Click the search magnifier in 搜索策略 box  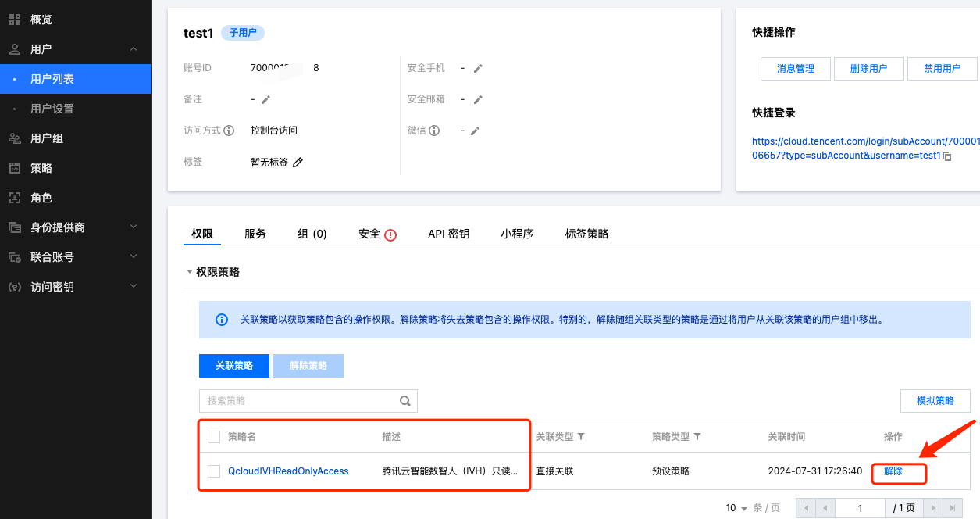coord(405,401)
